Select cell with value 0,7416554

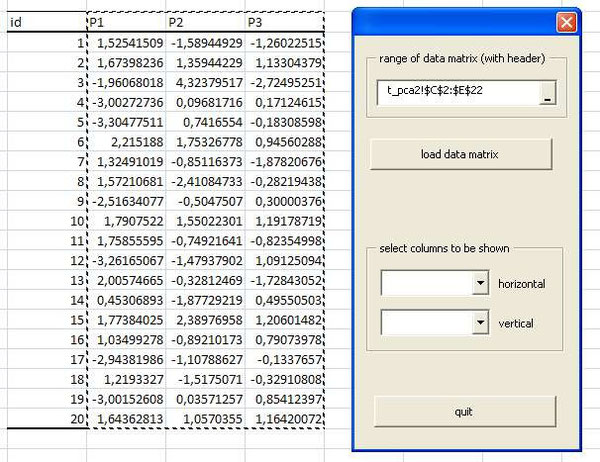pyautogui.click(x=205, y=122)
